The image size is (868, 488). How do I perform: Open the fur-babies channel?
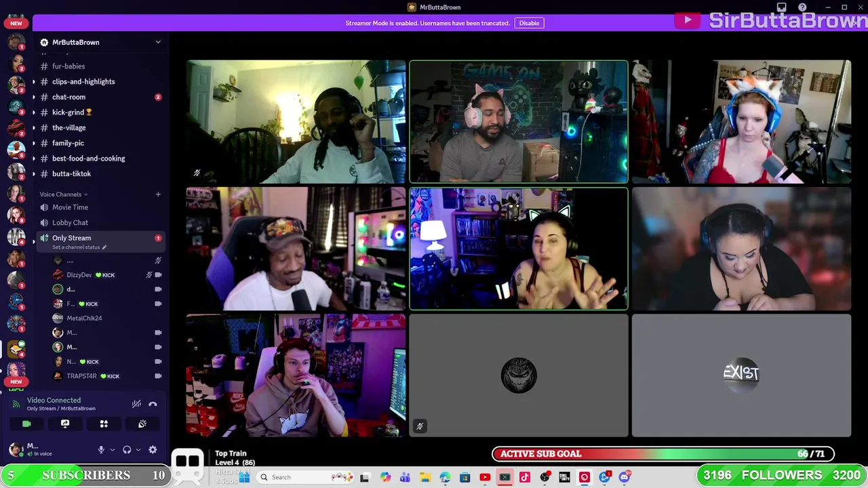click(68, 66)
